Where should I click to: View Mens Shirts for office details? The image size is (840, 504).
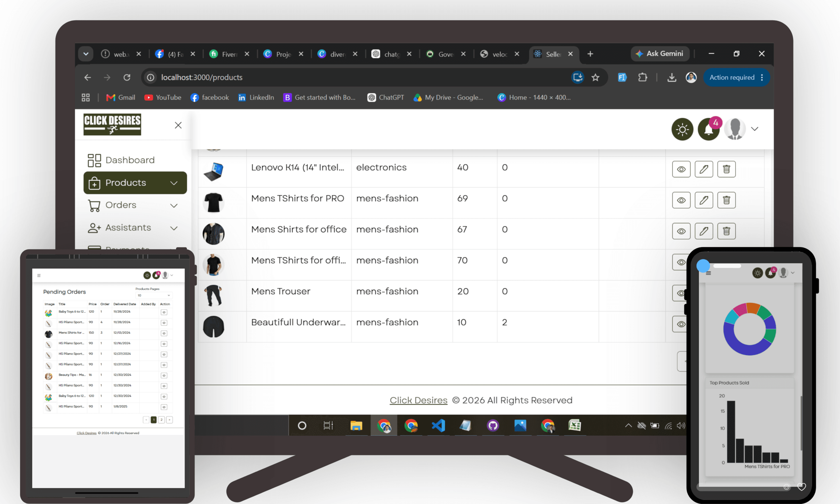(681, 231)
